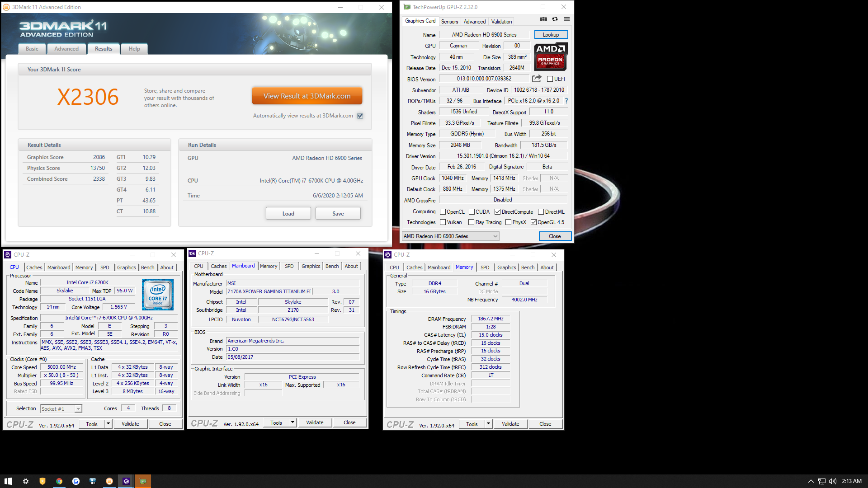This screenshot has height=488, width=868.
Task: Click the Save button in Run Details
Action: click(x=338, y=214)
